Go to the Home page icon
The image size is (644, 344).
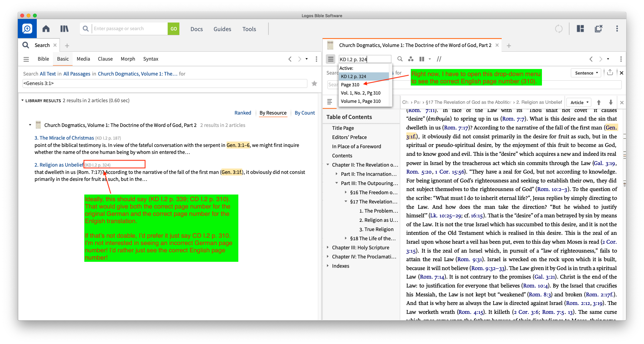point(46,29)
